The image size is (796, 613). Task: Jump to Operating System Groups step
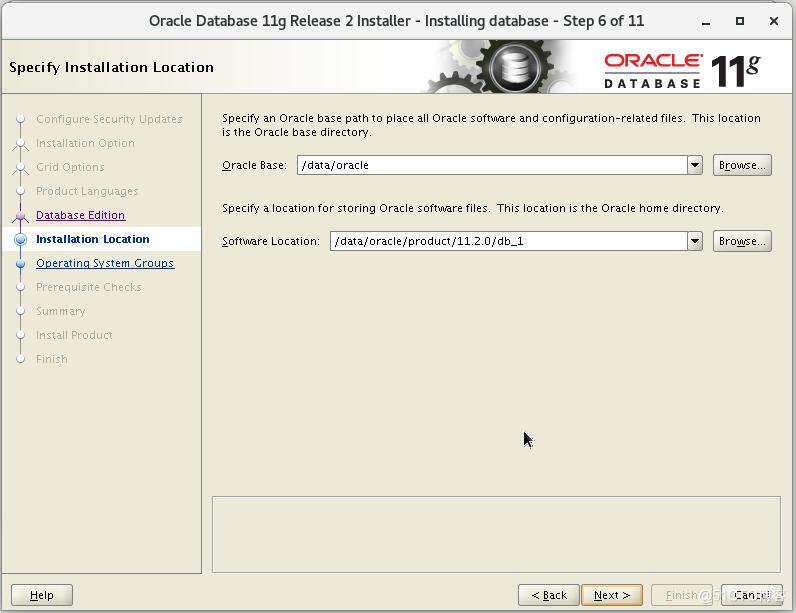coord(105,263)
